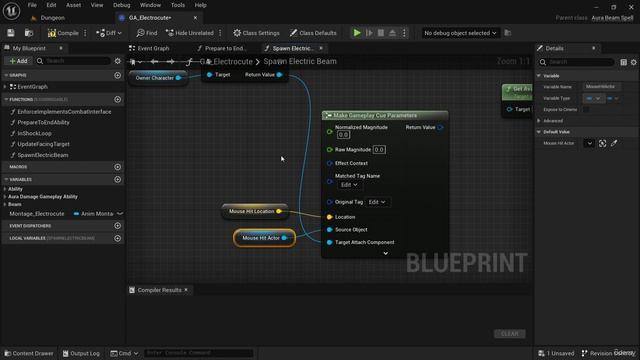Open Class Settings
The image size is (640, 360).
tap(256, 33)
